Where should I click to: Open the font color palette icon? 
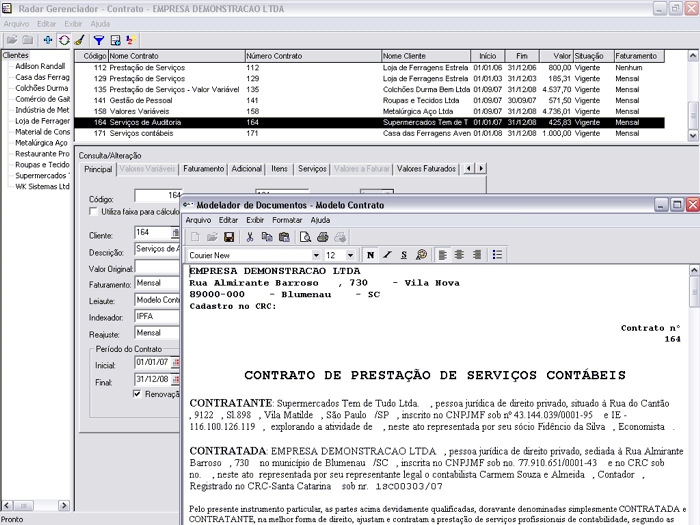point(421,255)
